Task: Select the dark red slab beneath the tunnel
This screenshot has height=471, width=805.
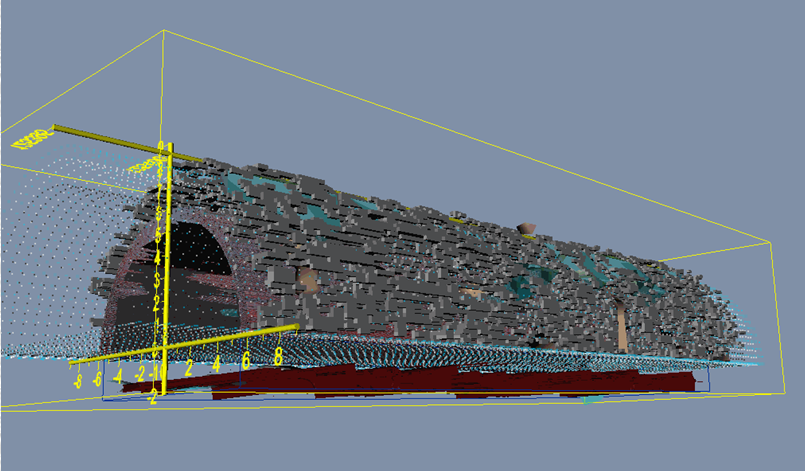Action: click(x=450, y=382)
